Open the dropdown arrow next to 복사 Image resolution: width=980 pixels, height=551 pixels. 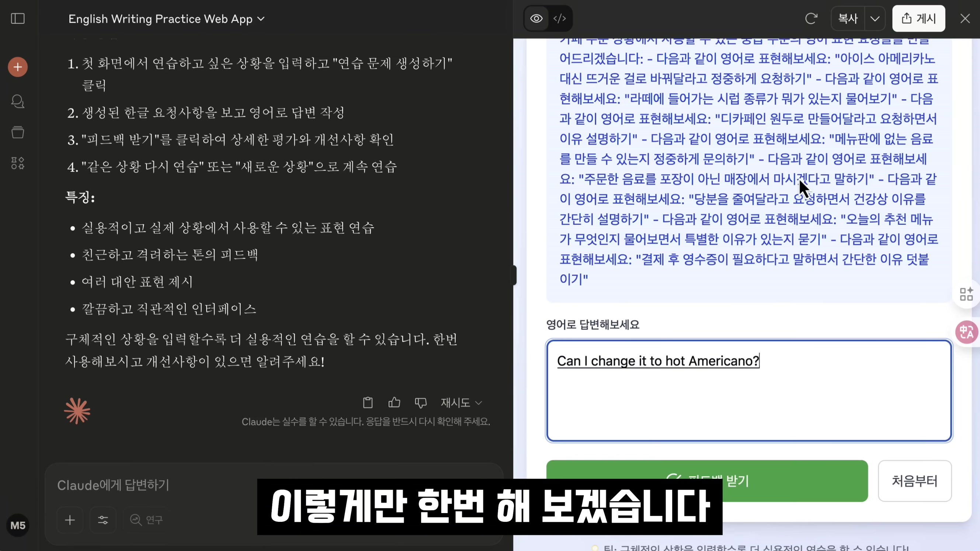point(875,18)
